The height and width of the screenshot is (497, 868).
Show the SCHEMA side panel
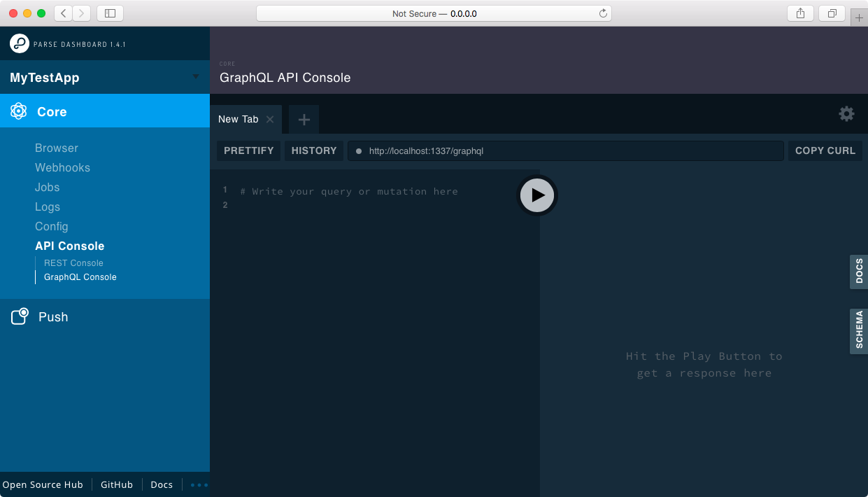(858, 330)
